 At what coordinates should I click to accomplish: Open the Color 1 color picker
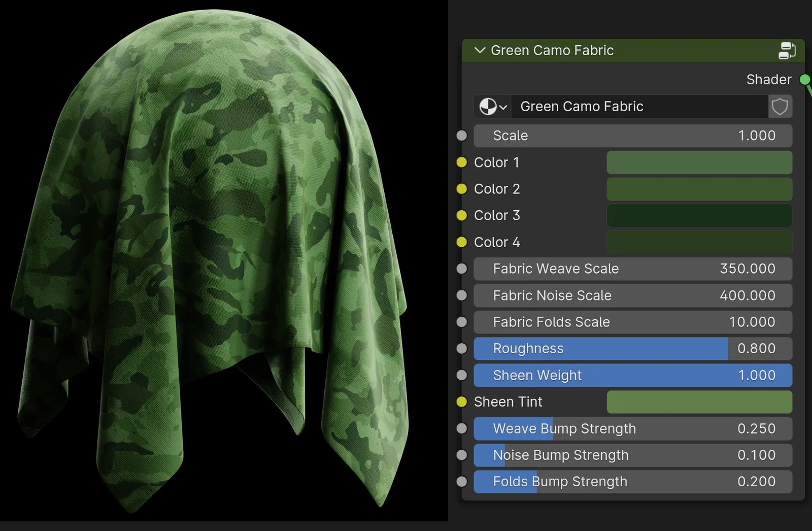699,162
